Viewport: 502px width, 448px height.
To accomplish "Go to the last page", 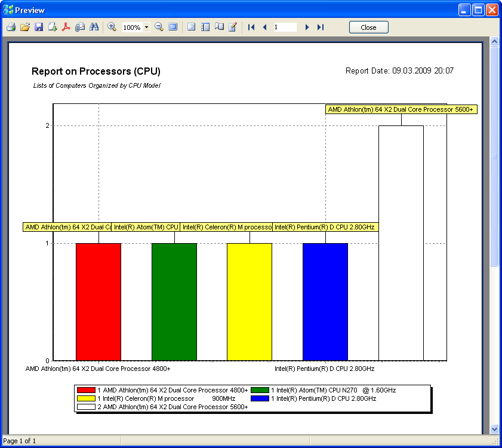I will point(321,27).
